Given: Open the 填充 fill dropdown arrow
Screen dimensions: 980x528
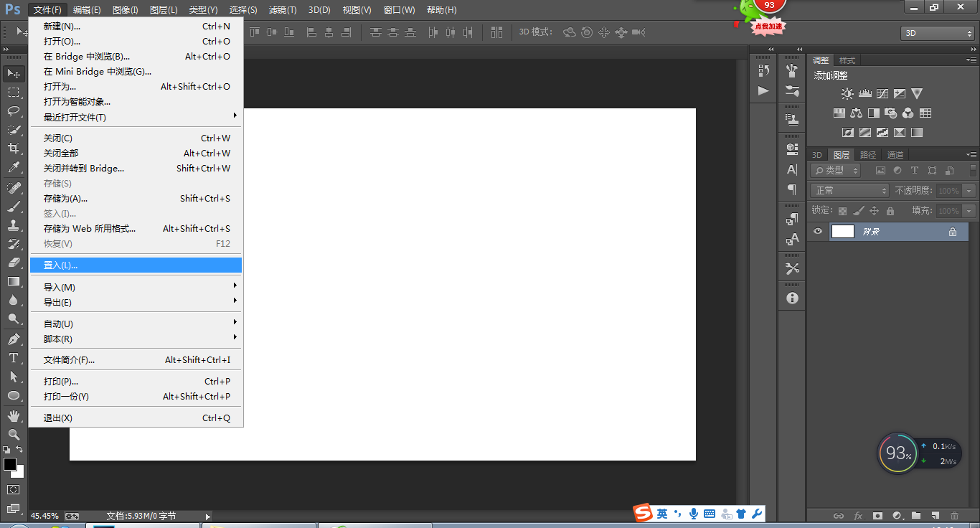Looking at the screenshot, I should 969,211.
